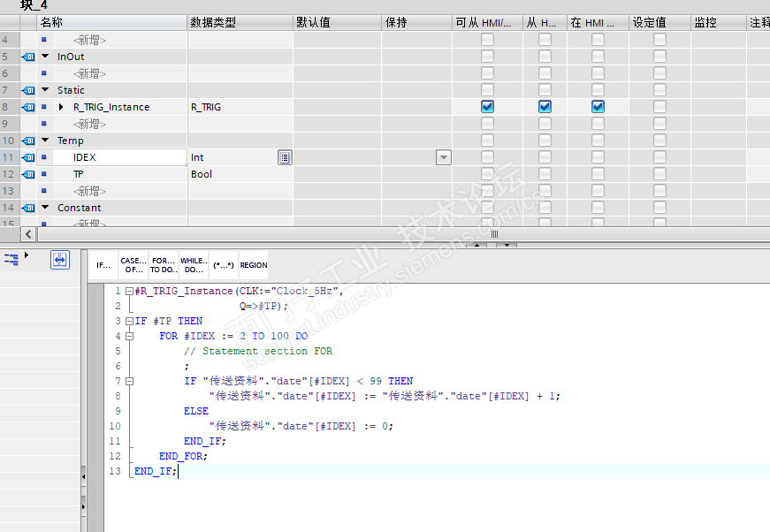Click the Static section tag icon

point(28,90)
